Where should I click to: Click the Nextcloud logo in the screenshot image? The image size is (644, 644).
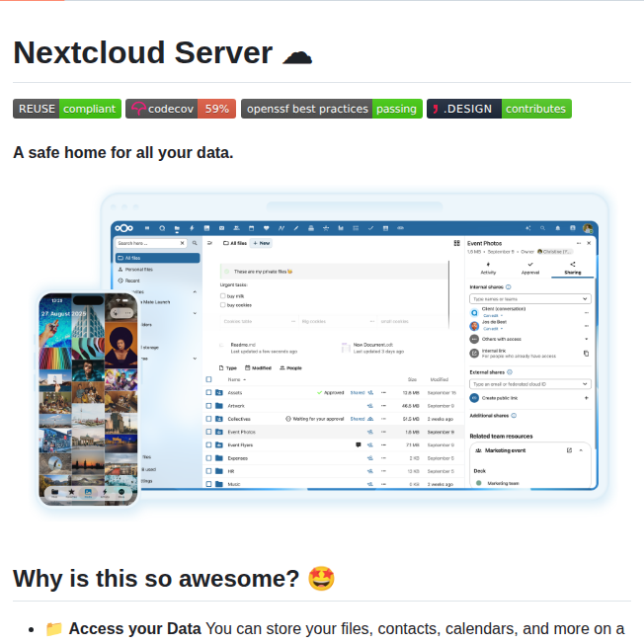coord(124,228)
